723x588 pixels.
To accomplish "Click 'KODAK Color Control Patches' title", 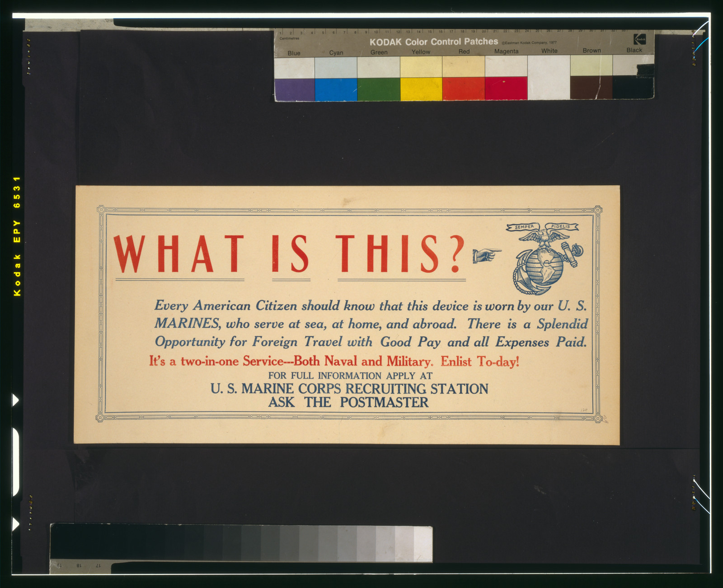I will tap(434, 42).
